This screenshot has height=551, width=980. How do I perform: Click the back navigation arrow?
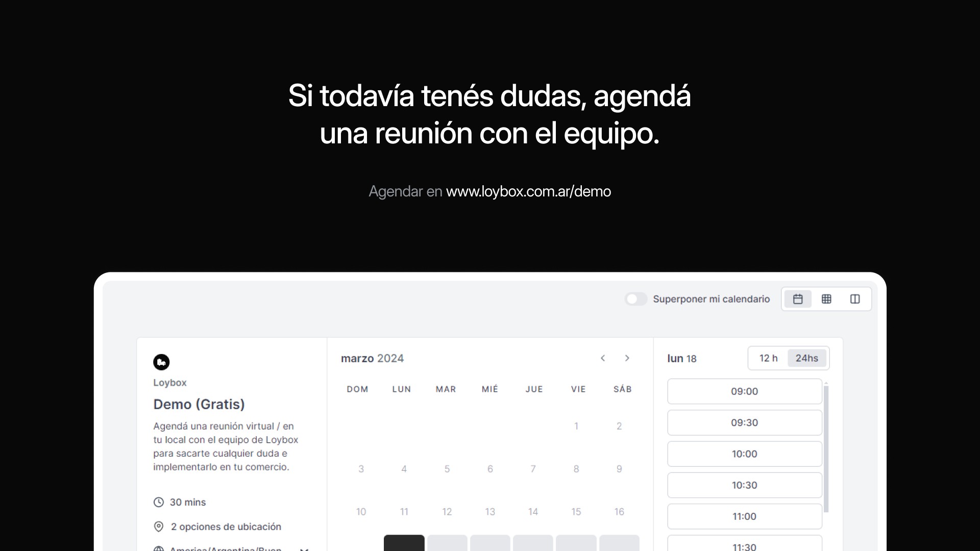click(x=603, y=358)
